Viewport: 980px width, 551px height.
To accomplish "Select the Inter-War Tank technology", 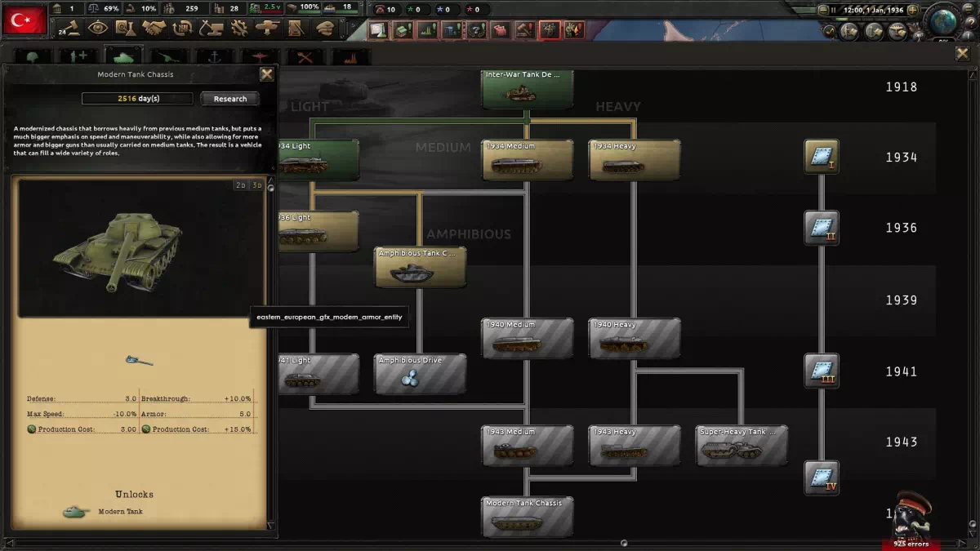I will coord(528,89).
